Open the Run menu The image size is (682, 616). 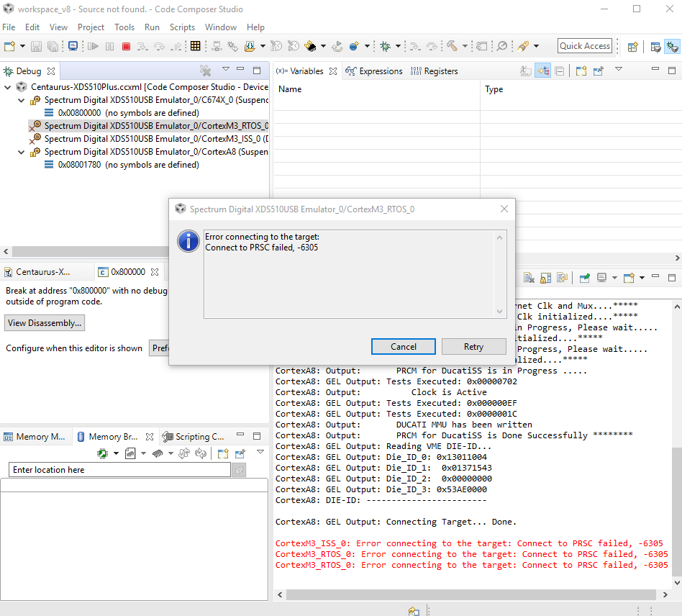pyautogui.click(x=152, y=27)
